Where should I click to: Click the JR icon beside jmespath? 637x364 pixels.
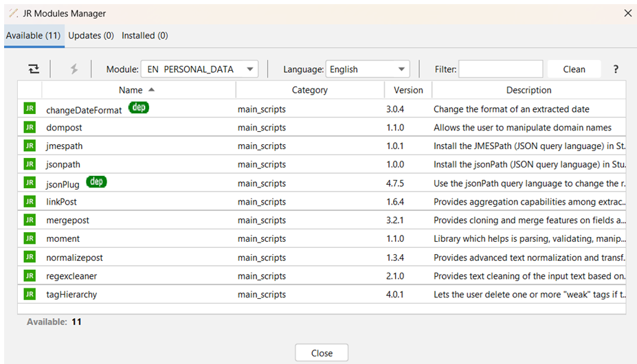pyautogui.click(x=30, y=146)
